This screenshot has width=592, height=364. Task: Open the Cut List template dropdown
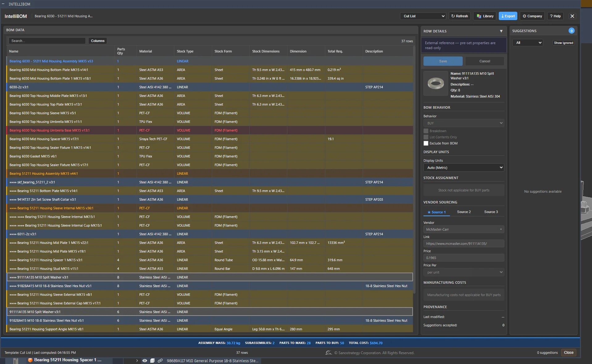point(423,16)
